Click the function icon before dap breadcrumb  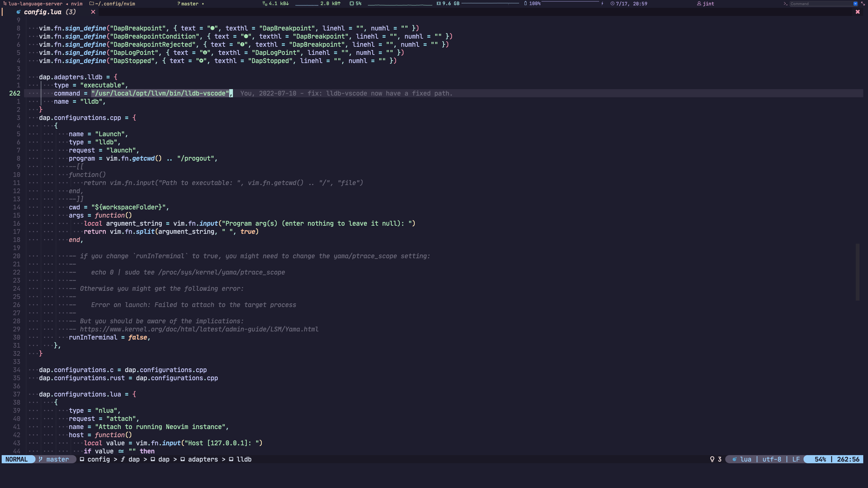tap(123, 459)
